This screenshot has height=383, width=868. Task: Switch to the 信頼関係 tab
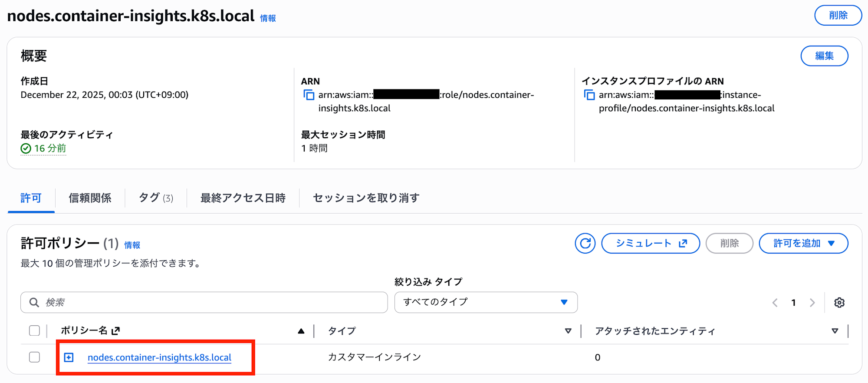pos(90,198)
